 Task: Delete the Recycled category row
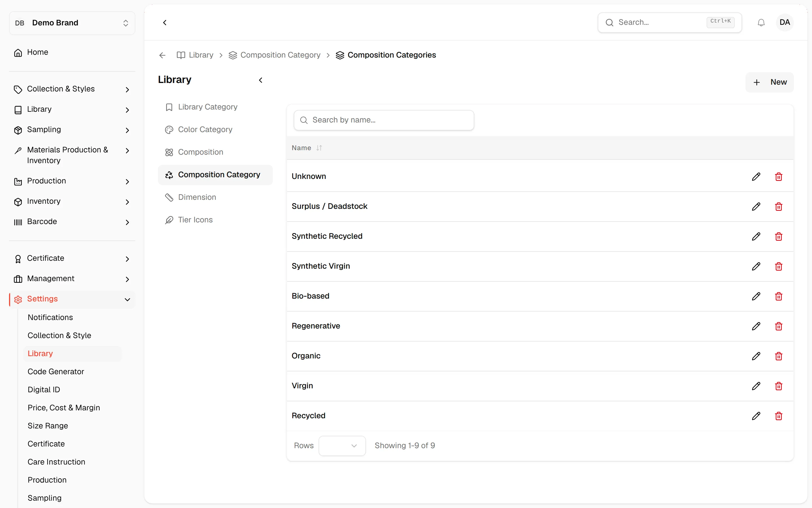pos(778,416)
